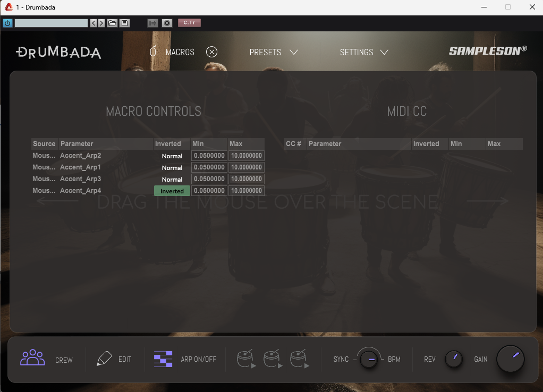Screen dimensions: 543x392
Task: Open the load preset folder icon
Action: point(112,23)
